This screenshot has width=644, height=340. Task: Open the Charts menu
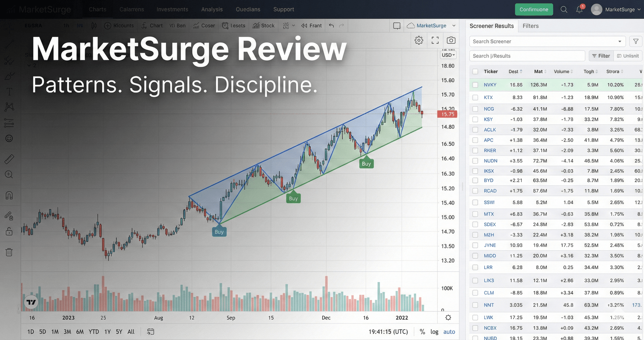tap(97, 9)
